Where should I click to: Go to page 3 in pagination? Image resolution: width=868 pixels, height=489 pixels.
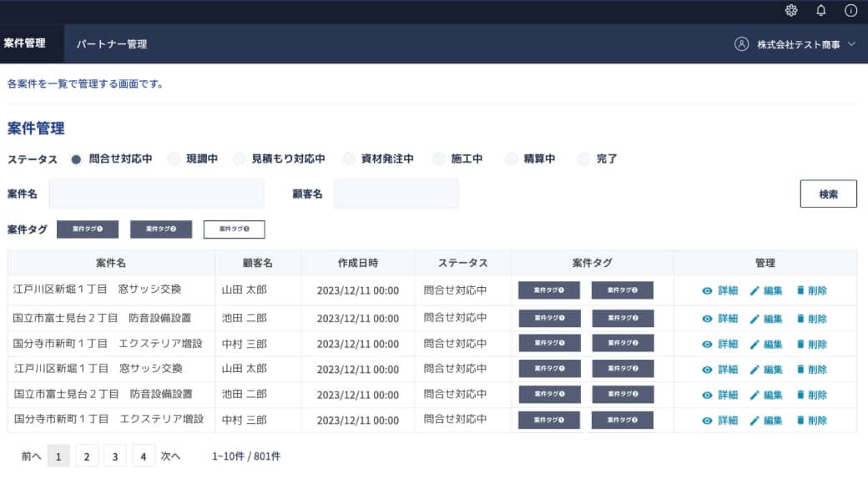(x=115, y=456)
